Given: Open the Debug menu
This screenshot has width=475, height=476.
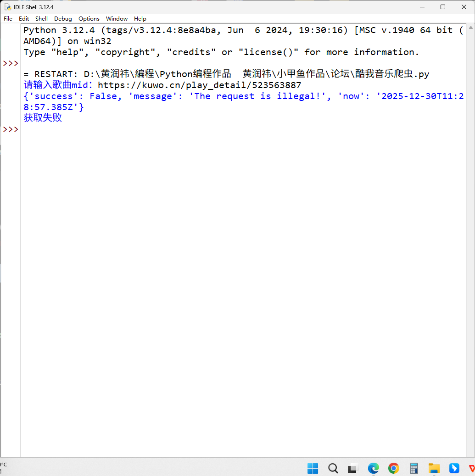Looking at the screenshot, I should click(x=63, y=19).
